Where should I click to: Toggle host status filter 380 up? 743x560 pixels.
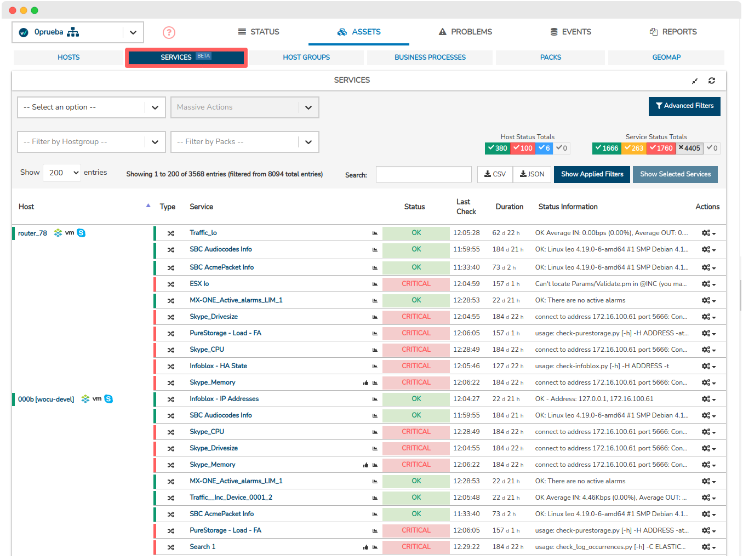pyautogui.click(x=498, y=148)
